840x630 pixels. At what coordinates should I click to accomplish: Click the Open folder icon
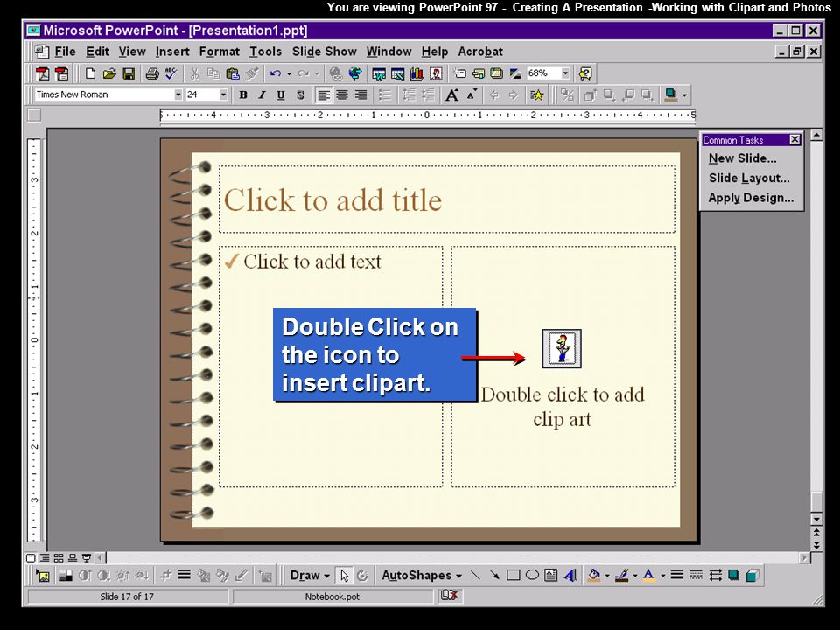click(x=109, y=73)
